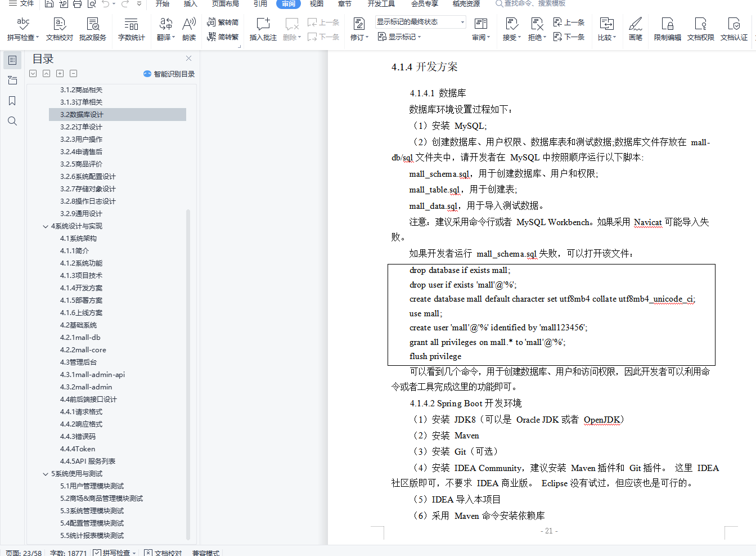
Task: Collapse the 4系统设计与实现 outline node
Action: [46, 226]
